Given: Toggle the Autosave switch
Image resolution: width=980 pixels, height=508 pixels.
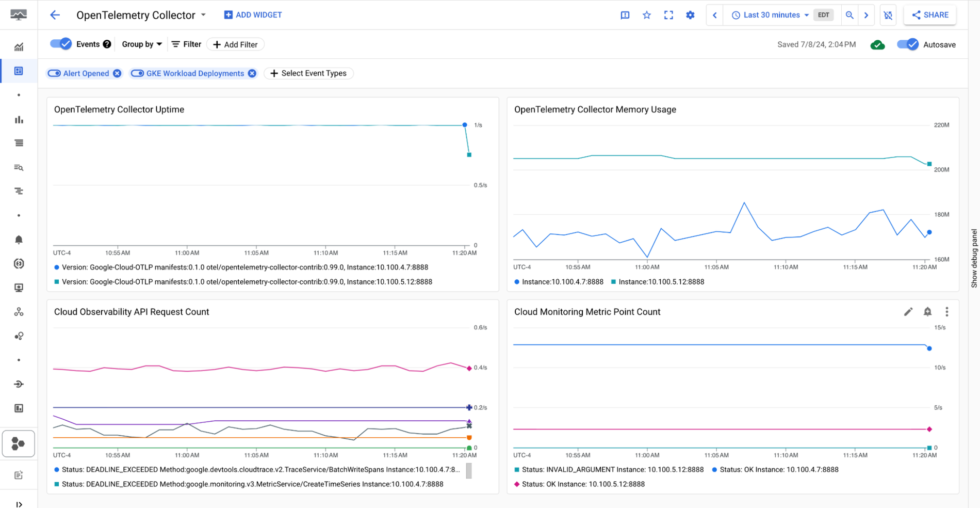Looking at the screenshot, I should point(908,44).
